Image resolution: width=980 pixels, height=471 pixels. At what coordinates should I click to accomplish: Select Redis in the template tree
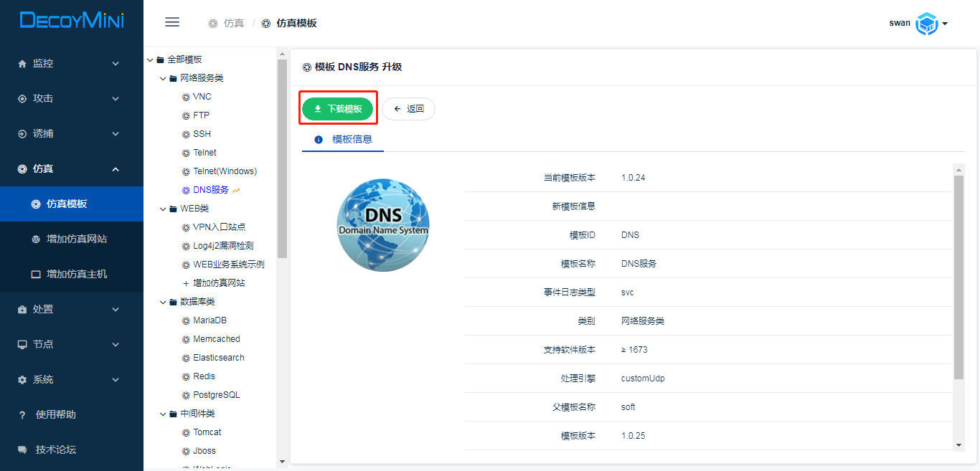pyautogui.click(x=204, y=376)
